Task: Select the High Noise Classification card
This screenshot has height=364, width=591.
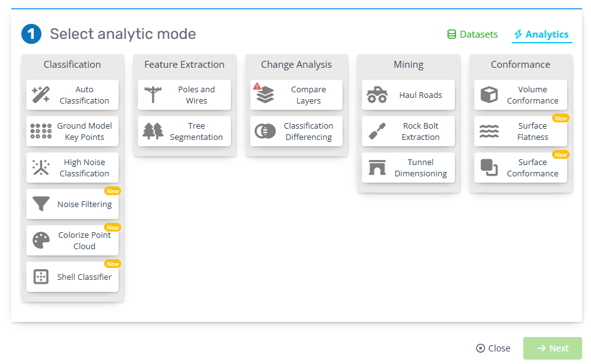Action: [x=72, y=168]
